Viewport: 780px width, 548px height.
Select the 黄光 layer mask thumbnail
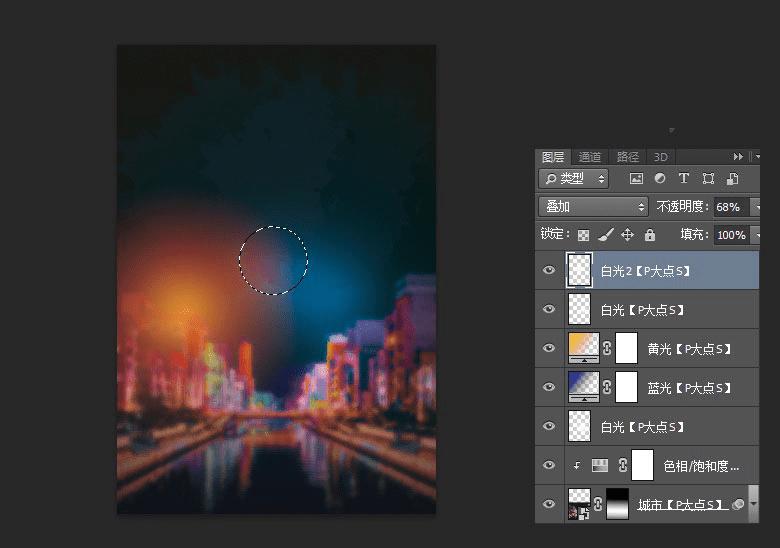point(626,348)
